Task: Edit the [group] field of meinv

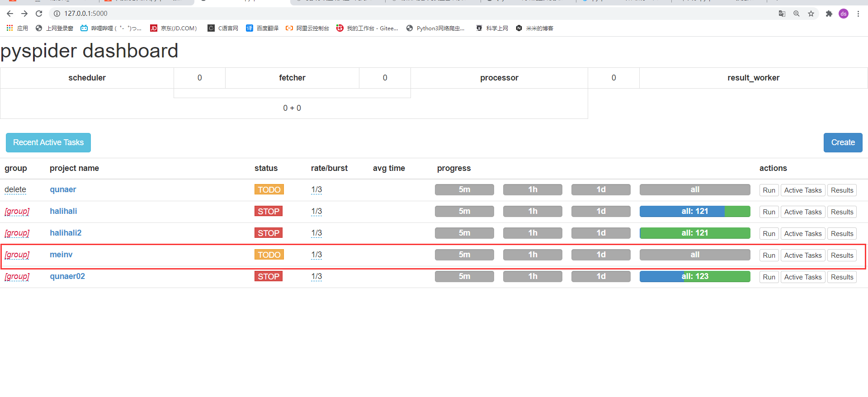Action: (x=17, y=255)
